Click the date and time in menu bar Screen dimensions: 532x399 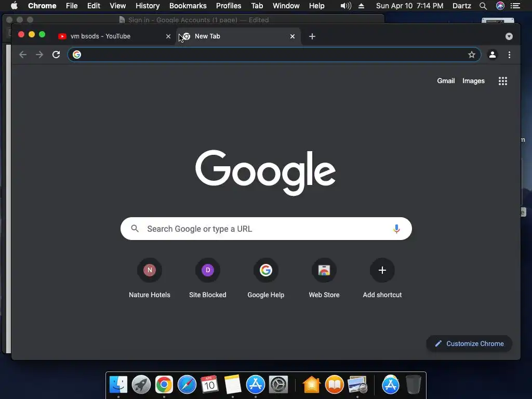click(409, 6)
